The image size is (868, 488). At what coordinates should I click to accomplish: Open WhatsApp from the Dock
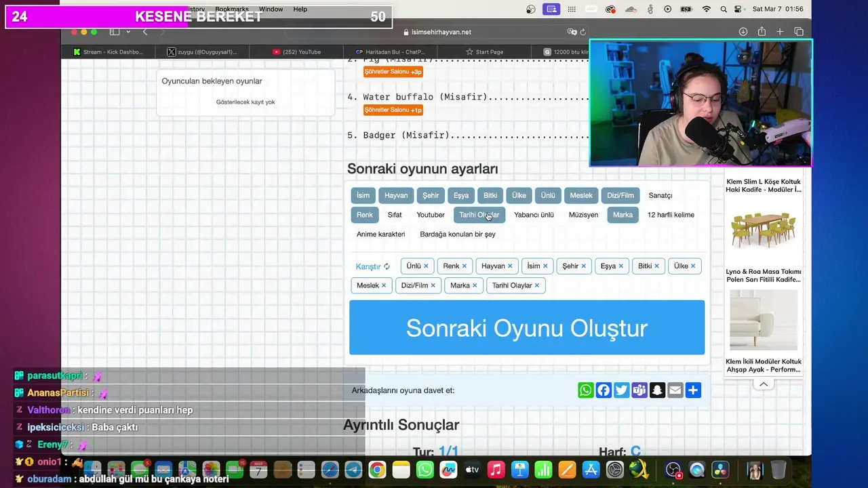(x=425, y=470)
